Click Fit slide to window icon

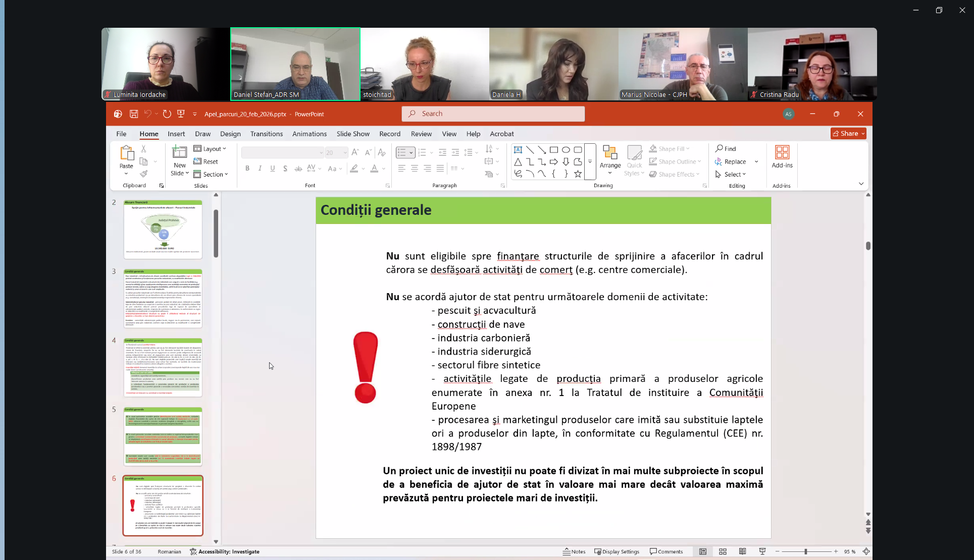[866, 551]
